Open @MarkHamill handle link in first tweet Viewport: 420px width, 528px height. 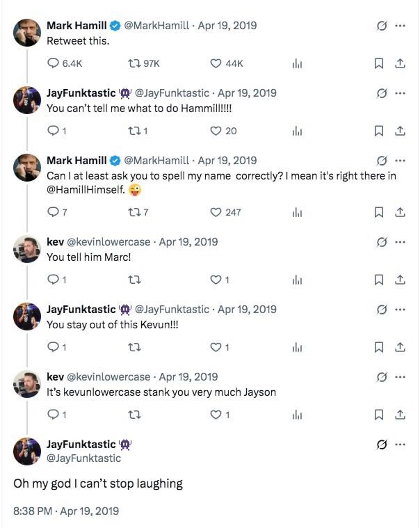click(x=158, y=26)
